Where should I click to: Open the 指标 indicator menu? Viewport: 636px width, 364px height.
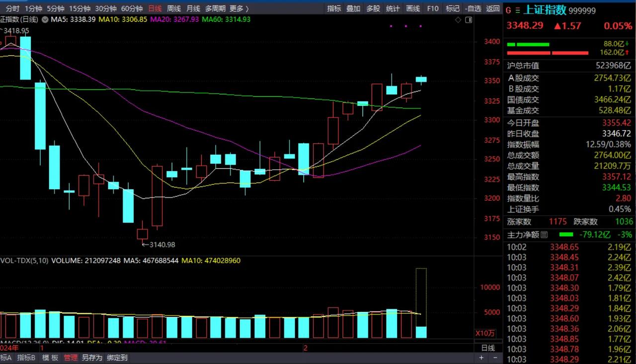[x=334, y=8]
